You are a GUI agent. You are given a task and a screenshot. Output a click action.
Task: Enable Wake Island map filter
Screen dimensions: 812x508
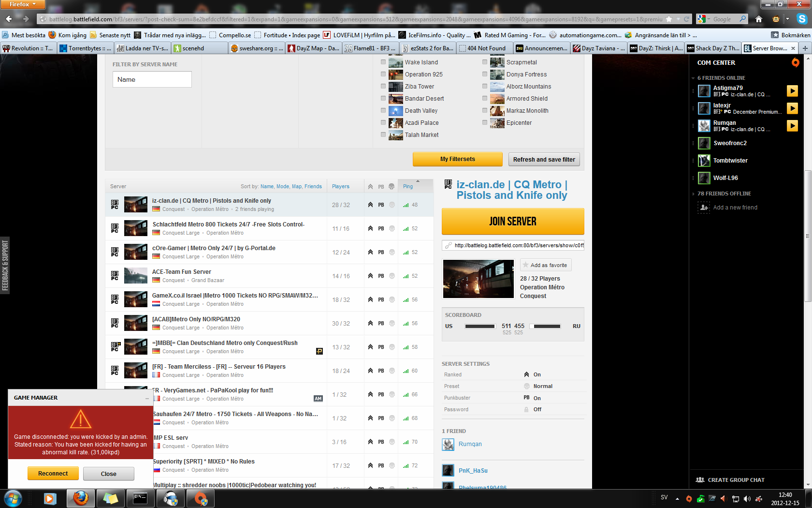[x=383, y=62]
